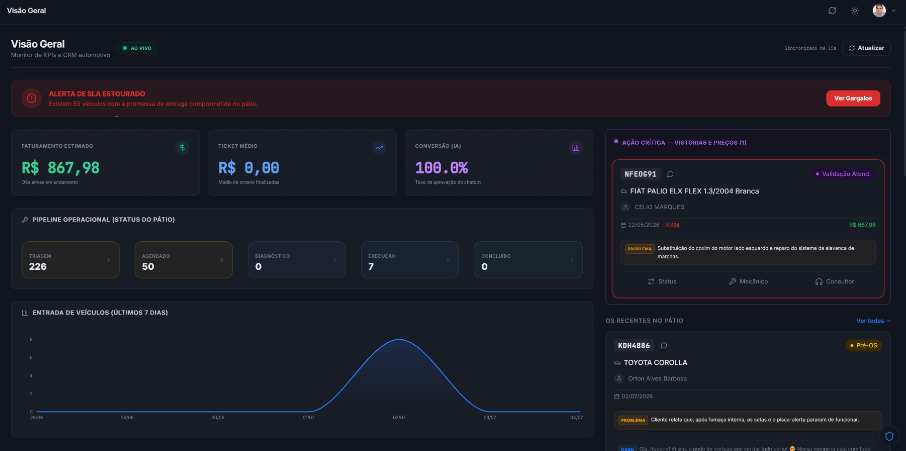Click the Atualizar button
This screenshot has height=451, width=906.
pyautogui.click(x=866, y=48)
